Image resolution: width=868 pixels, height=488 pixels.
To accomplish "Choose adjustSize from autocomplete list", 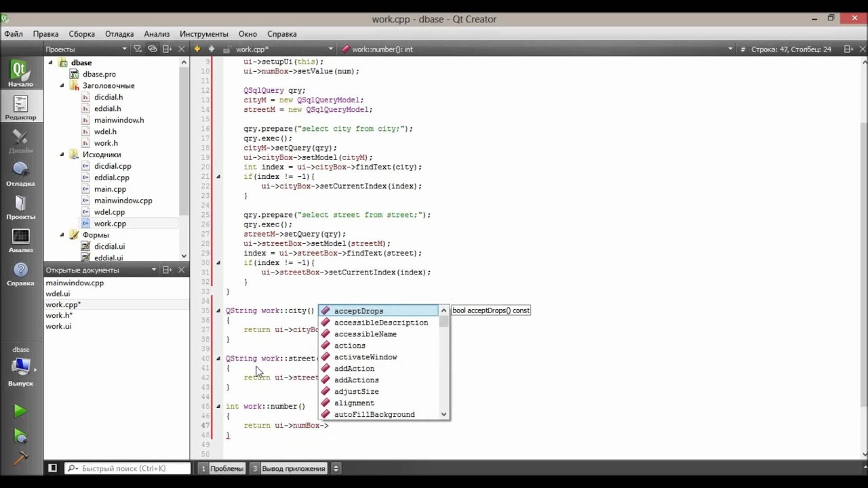I will 379,392.
